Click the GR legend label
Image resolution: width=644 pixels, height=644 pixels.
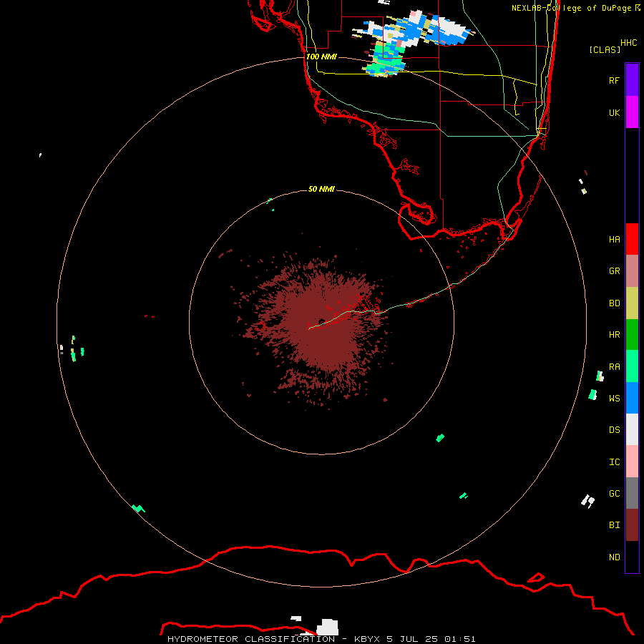pyautogui.click(x=614, y=270)
